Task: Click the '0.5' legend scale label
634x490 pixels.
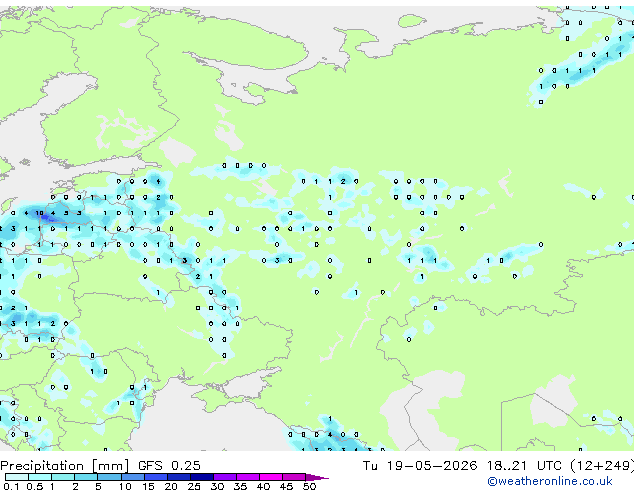Action: pos(34,486)
